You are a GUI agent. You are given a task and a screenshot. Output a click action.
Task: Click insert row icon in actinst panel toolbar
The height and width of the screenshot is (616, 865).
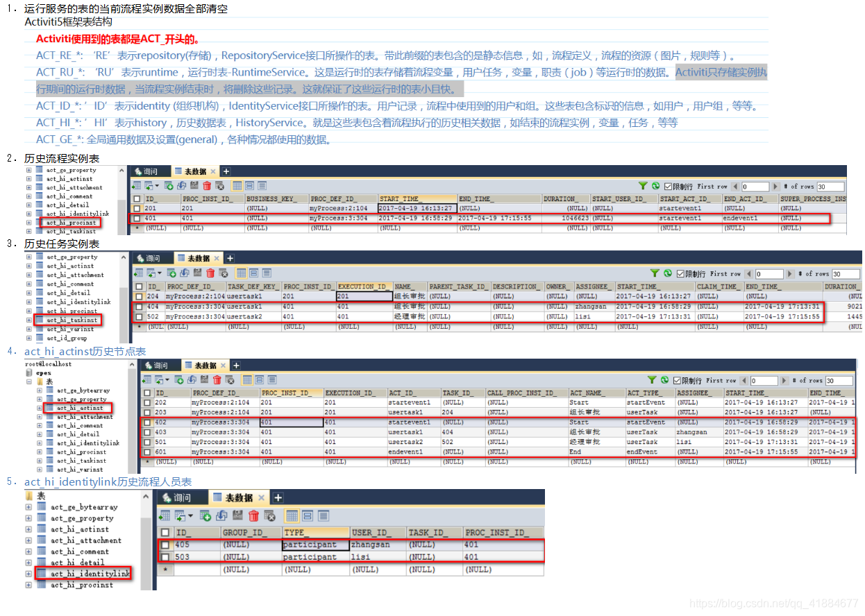pos(179,379)
